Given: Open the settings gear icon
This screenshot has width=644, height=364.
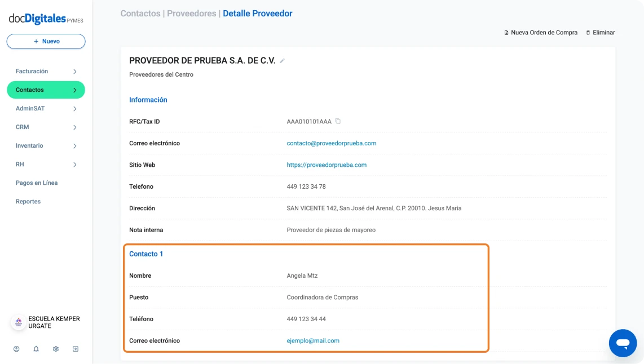Looking at the screenshot, I should (56, 349).
